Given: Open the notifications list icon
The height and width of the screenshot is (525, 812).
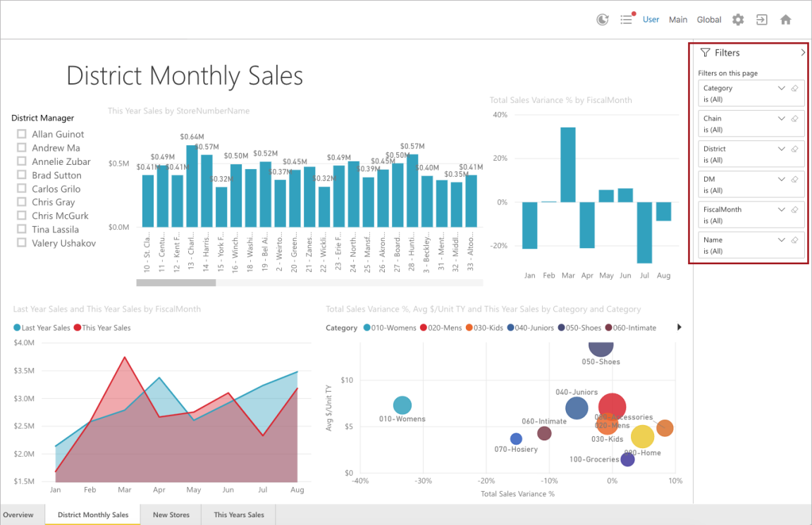Looking at the screenshot, I should [627, 19].
